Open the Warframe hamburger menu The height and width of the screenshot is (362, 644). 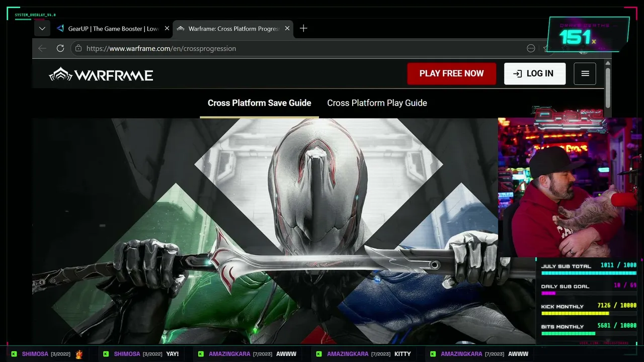[585, 73]
